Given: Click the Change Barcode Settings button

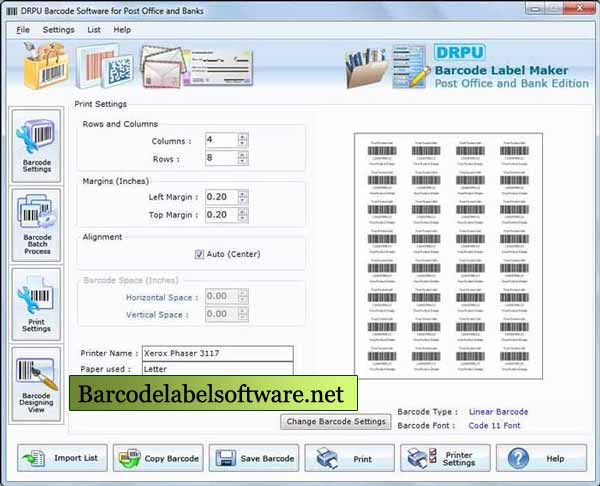Looking at the screenshot, I should pyautogui.click(x=336, y=421).
